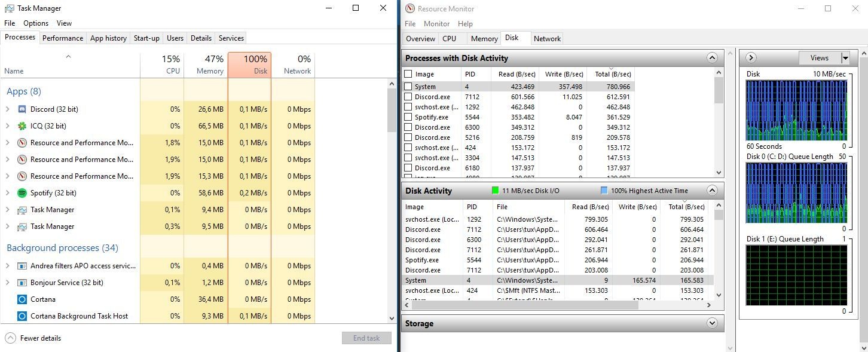
Task: Click the Andrea filters APO access service icon
Action: click(22, 266)
